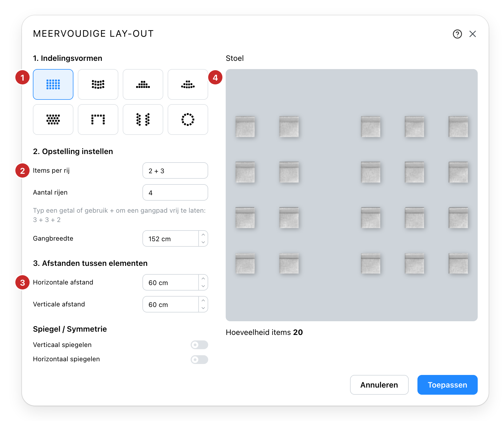Click the Aantal rijen input field
The height and width of the screenshot is (421, 504).
[175, 192]
